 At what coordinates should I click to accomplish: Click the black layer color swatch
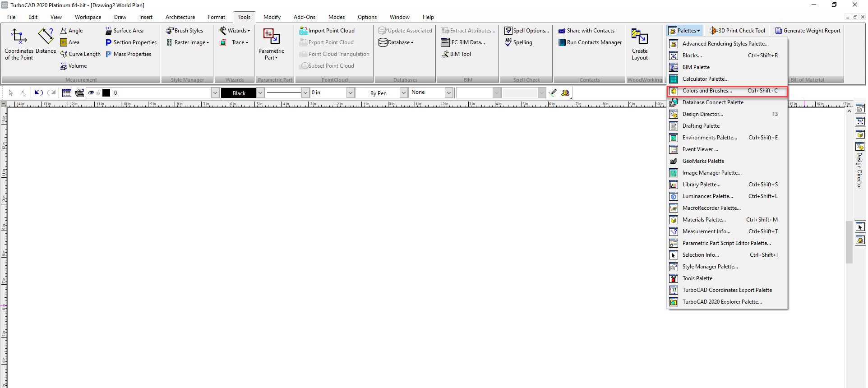(106, 93)
